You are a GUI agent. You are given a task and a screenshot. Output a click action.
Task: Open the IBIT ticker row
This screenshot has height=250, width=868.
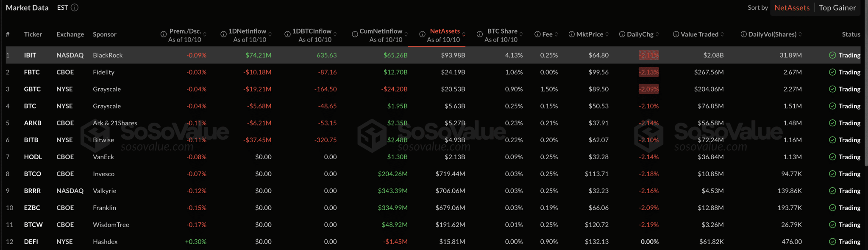[30, 55]
